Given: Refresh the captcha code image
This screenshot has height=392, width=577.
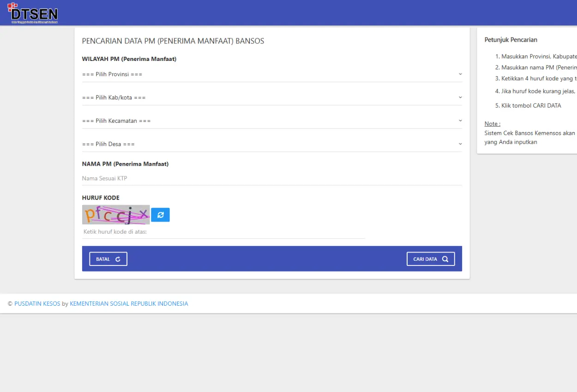Looking at the screenshot, I should pos(160,215).
